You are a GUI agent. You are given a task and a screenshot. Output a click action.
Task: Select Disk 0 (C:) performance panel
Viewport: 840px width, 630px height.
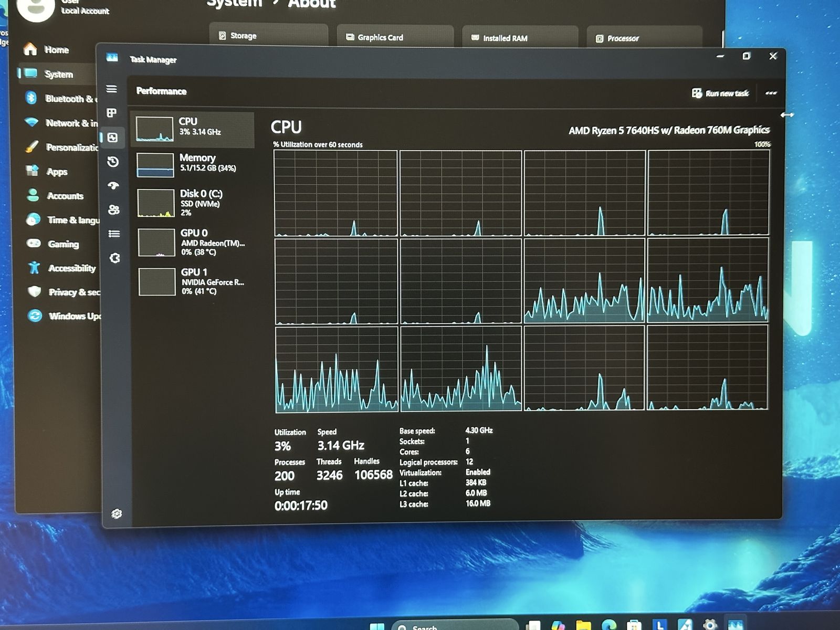193,203
